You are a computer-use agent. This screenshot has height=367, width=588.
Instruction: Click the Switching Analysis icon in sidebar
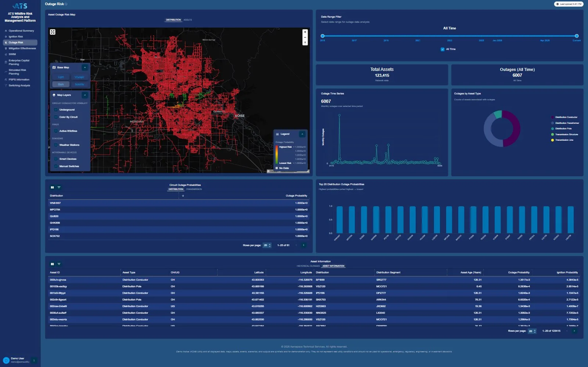[x=6, y=86]
